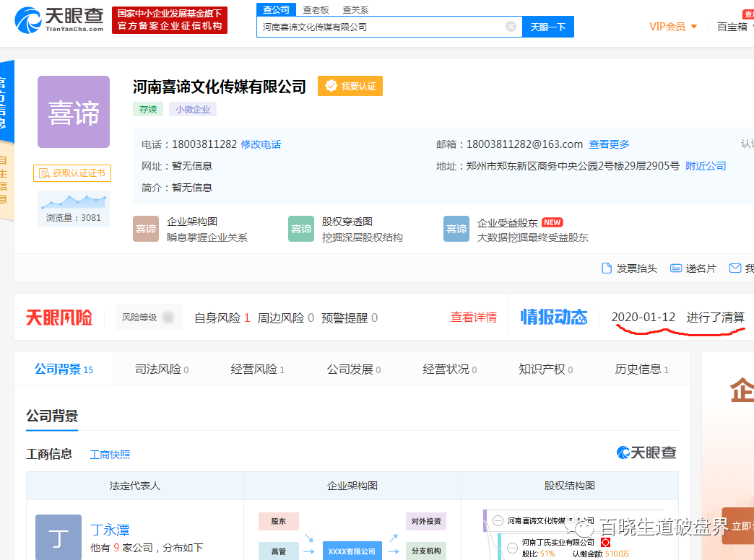Click the 发票抬头 document icon
This screenshot has width=754, height=560.
click(x=607, y=268)
